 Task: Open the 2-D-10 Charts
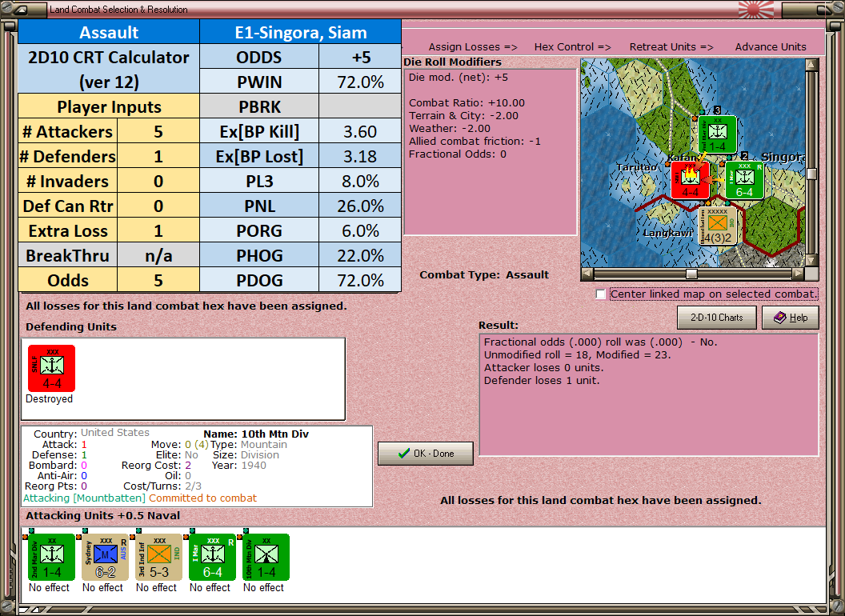point(717,318)
